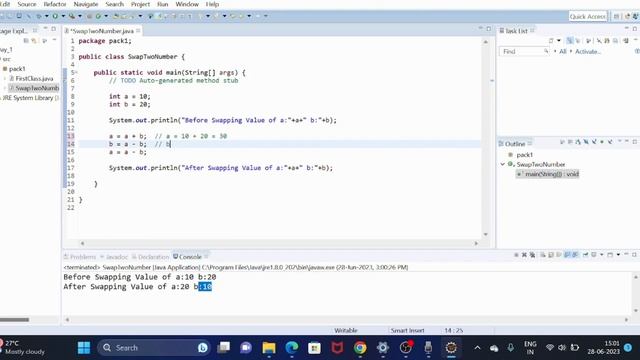This screenshot has height=360, width=640.
Task: Click the Activate... link in Task List
Action: coord(588,51)
